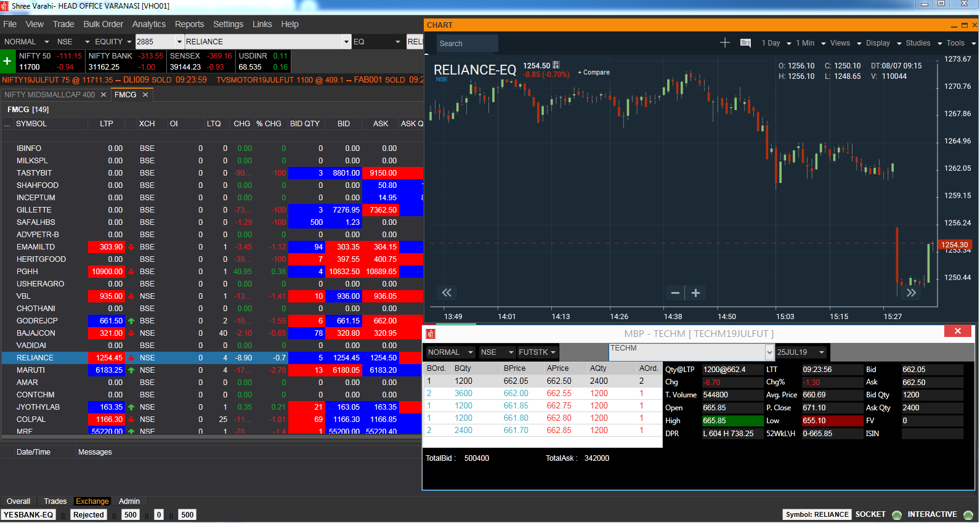The image size is (980, 523).
Task: Minimize the CHART panel
Action: point(954,25)
